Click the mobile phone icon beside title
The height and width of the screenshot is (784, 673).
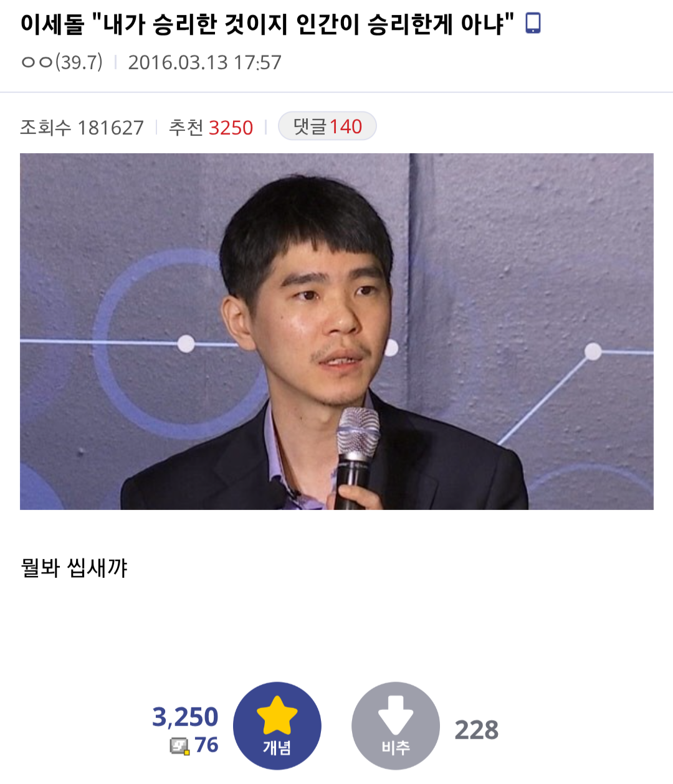[533, 24]
